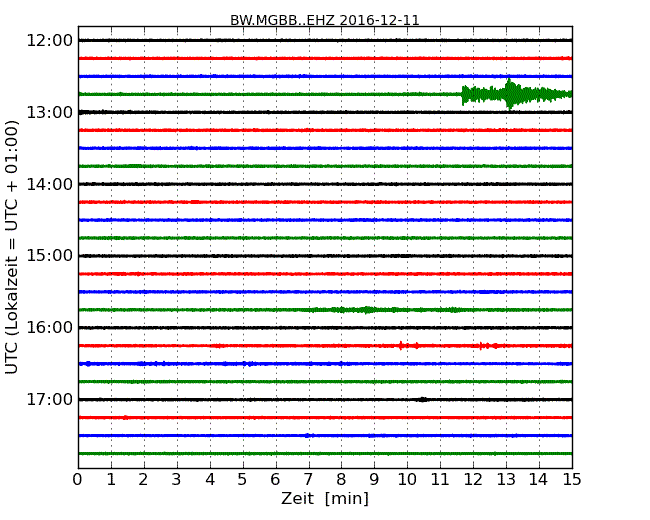Screen dimensions: 650x520
Task: Click the red spikes near minute 12.5 on the 16:15 trace
Action: (488, 345)
